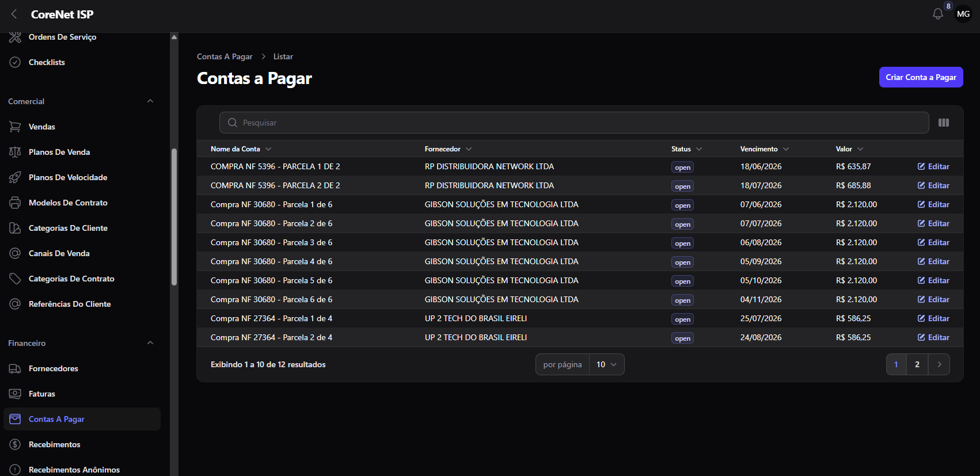The image size is (980, 476).
Task: Click the Categorias De Contrato tag icon
Action: coord(15,279)
